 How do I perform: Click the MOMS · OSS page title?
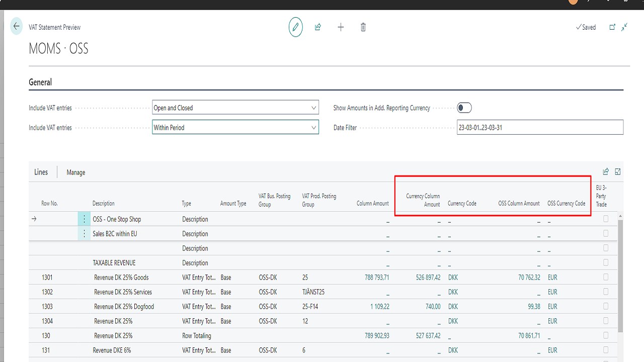click(58, 49)
